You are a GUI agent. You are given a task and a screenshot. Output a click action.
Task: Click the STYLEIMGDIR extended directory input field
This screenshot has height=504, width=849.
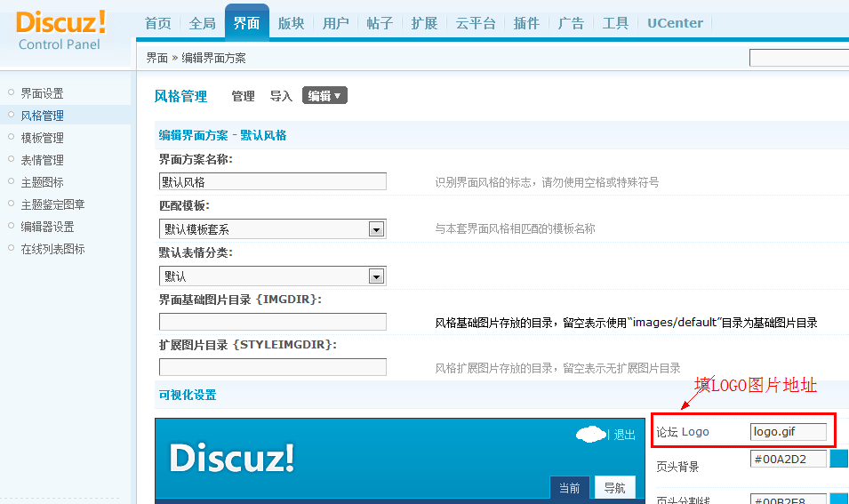click(273, 367)
